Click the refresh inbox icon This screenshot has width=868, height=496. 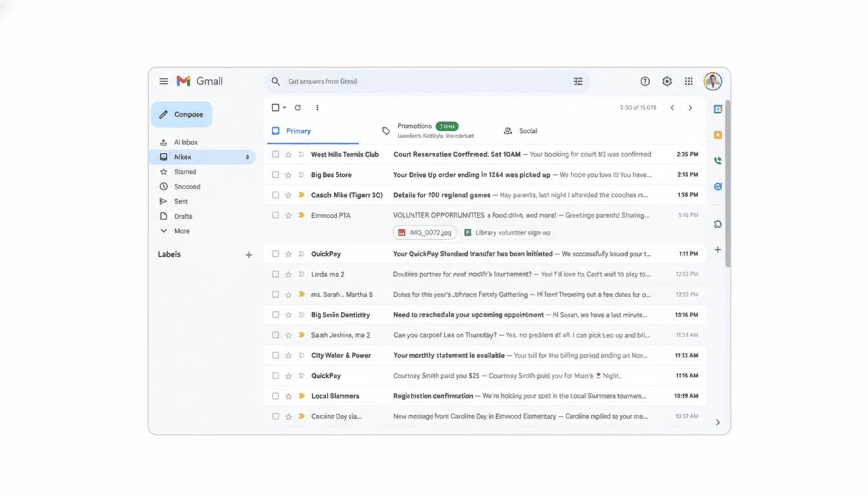(297, 107)
